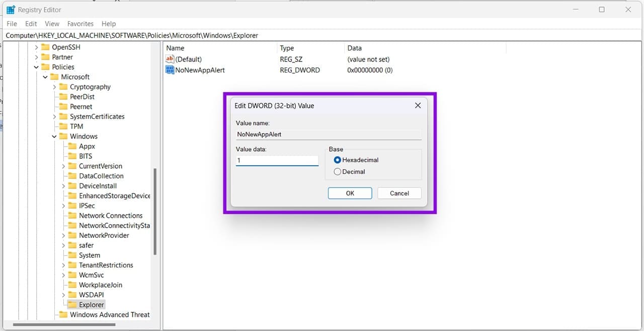Select the EnhancedStorageDevice folder icon
This screenshot has height=331, width=644.
72,195
